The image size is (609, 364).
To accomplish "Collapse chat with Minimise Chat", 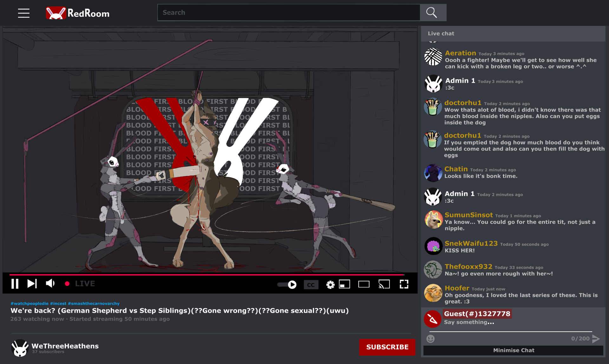I will pos(513,350).
